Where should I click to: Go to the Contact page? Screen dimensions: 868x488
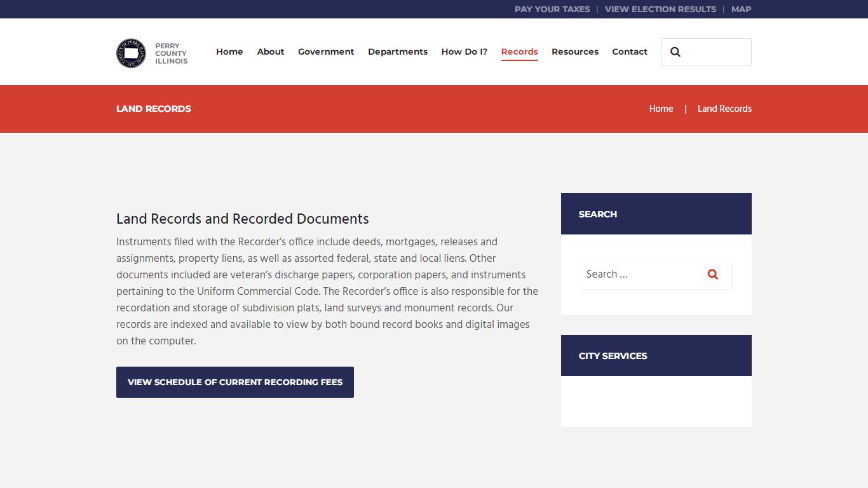pos(630,51)
